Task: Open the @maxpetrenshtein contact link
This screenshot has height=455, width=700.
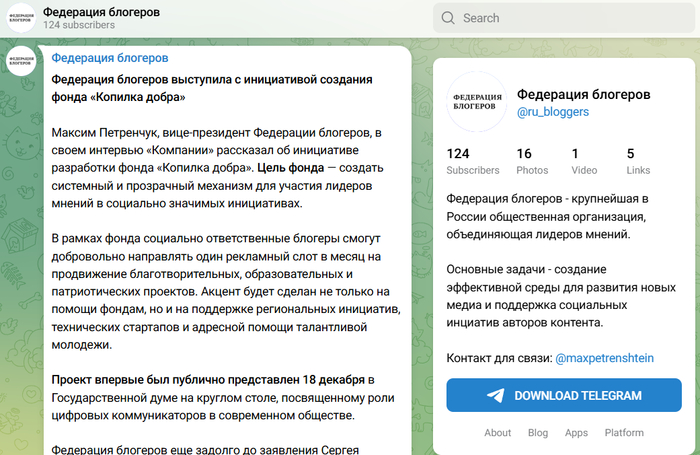Action: (x=604, y=358)
